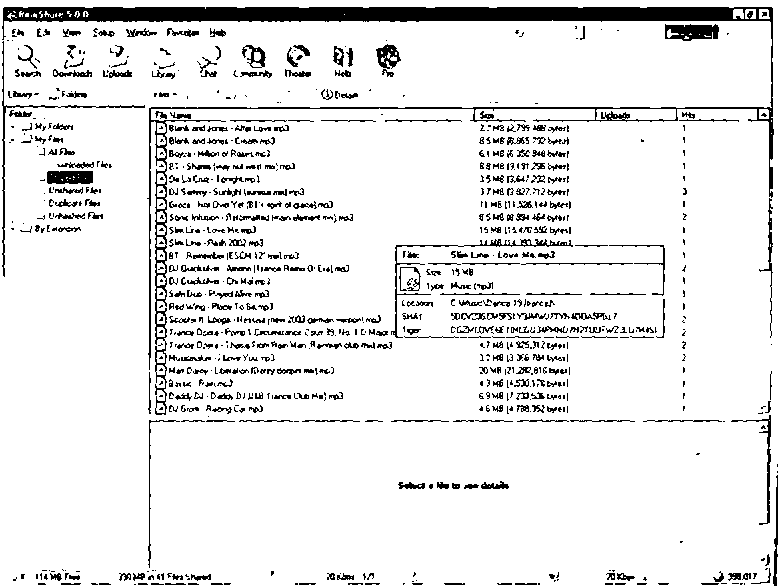Screen dimensions: 778x586
Task: Click the files shared count in status bar
Action: coord(164,577)
